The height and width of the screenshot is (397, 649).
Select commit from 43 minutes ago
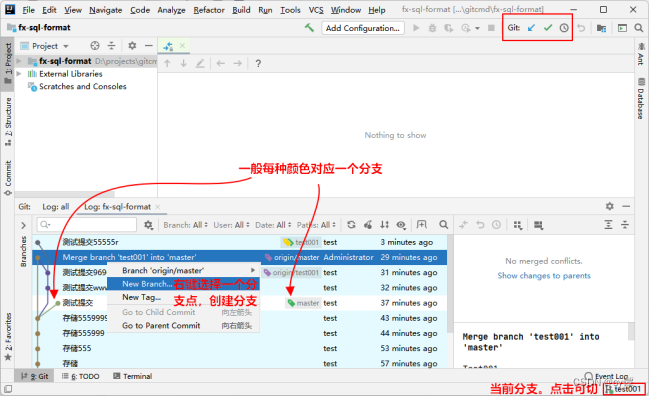tap(240, 318)
